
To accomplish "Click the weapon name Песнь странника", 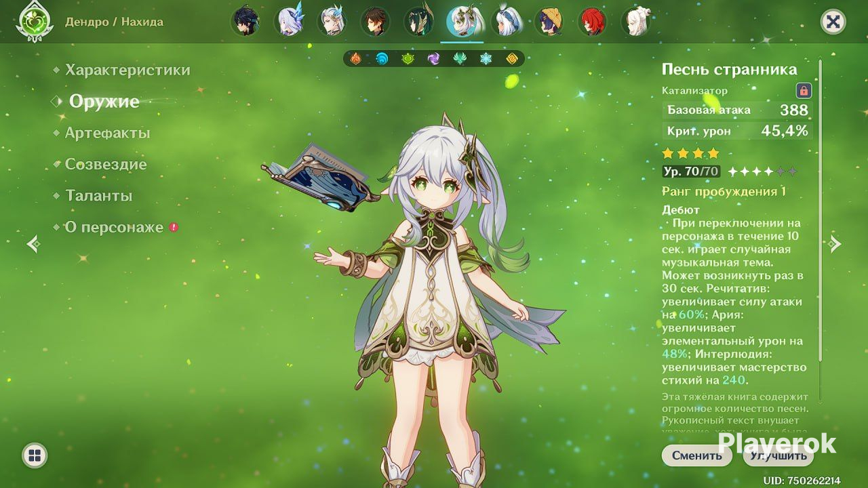I will (730, 70).
